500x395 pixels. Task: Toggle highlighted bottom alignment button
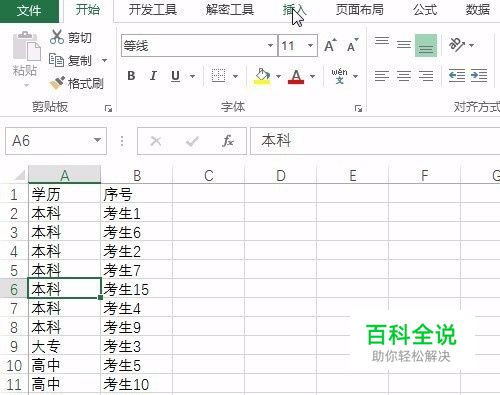coord(426,45)
